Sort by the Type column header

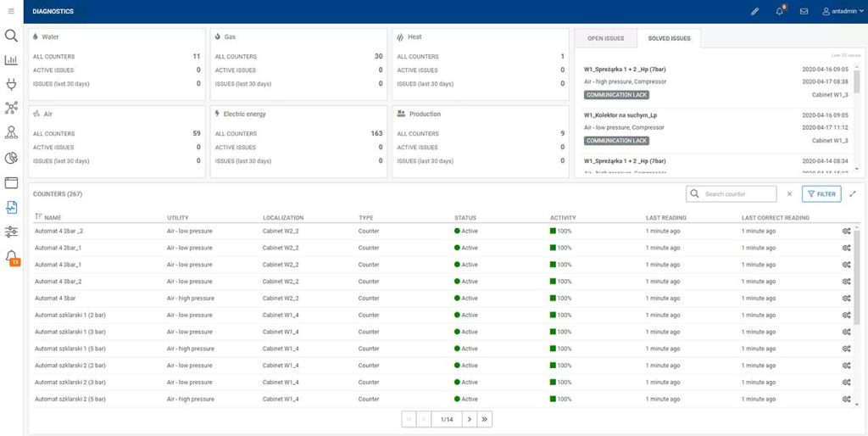(x=366, y=218)
